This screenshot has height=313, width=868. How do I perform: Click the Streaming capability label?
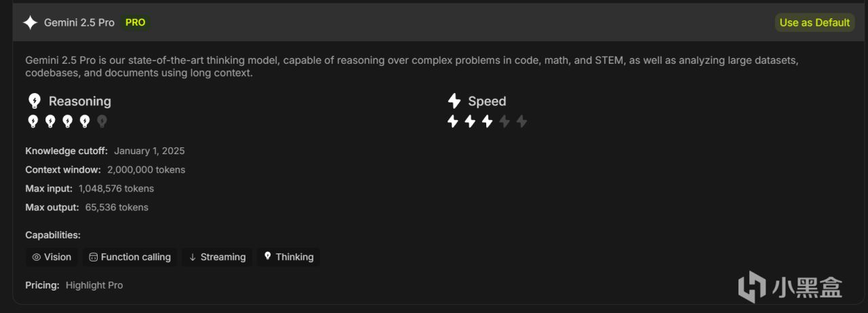pos(223,257)
